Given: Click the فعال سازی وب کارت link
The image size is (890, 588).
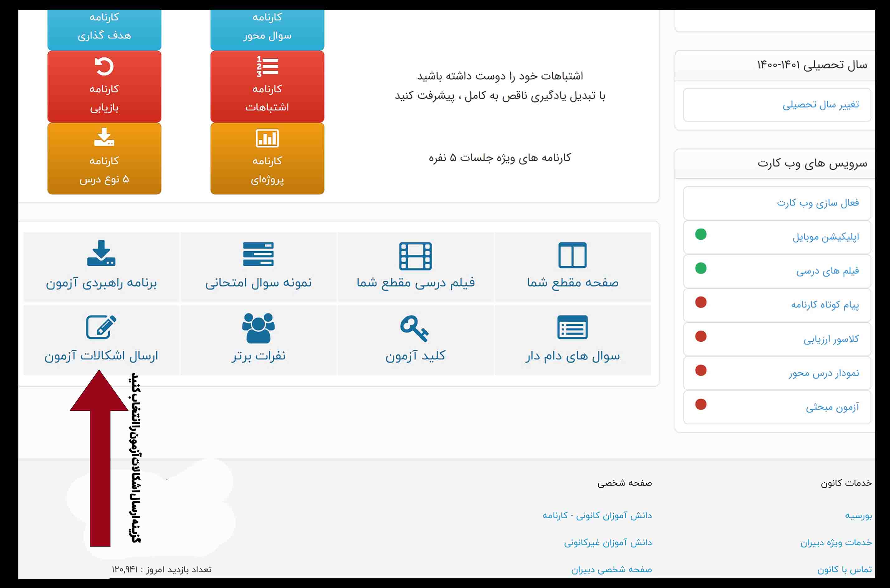Looking at the screenshot, I should 817,203.
